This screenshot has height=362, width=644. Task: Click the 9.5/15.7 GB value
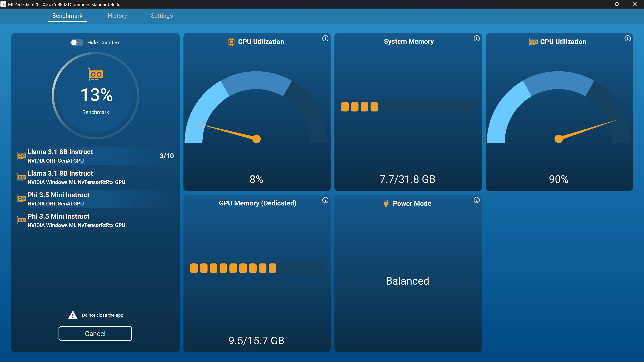coord(256,341)
